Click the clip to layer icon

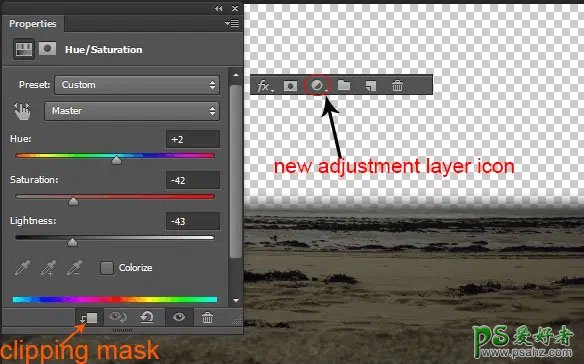(x=89, y=318)
